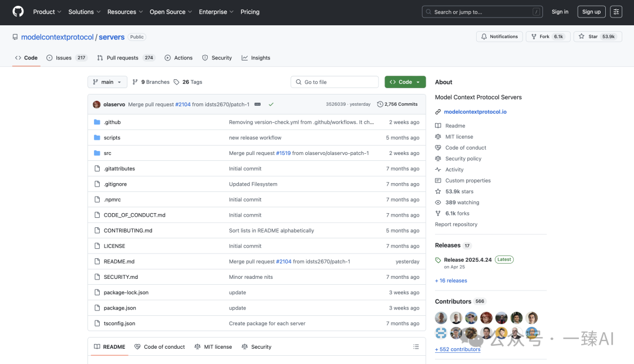Switch to the Issues tab
The image size is (634, 364).
(x=67, y=58)
